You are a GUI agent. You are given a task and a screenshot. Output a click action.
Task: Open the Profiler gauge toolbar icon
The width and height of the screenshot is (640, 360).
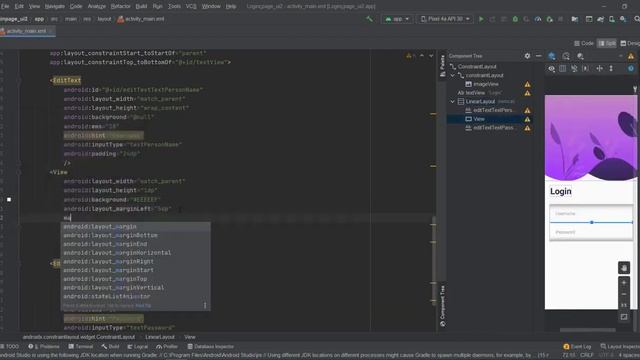pos(538,19)
